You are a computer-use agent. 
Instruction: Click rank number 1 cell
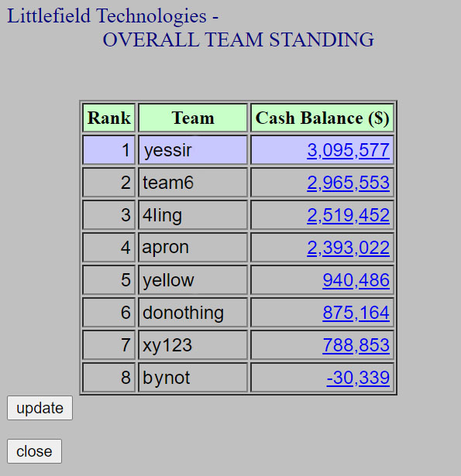click(x=108, y=150)
